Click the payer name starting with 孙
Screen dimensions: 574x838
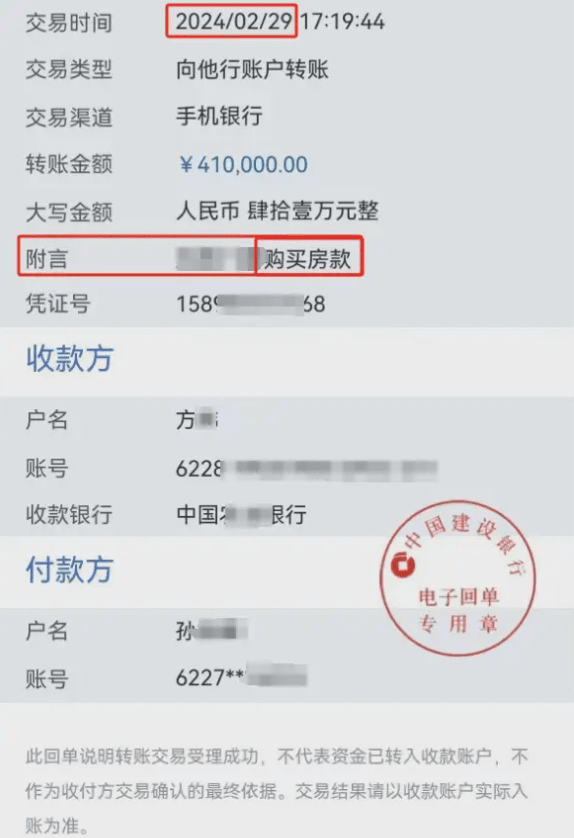pyautogui.click(x=211, y=631)
